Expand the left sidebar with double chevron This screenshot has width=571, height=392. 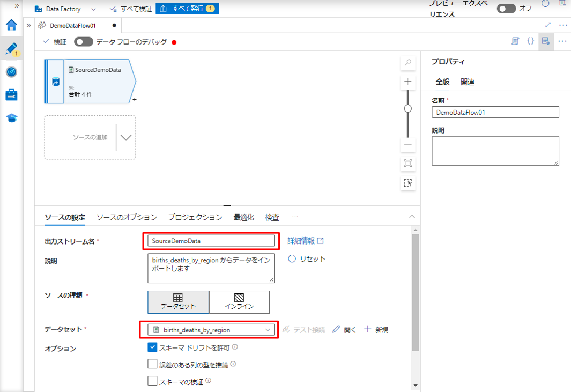pyautogui.click(x=17, y=5)
